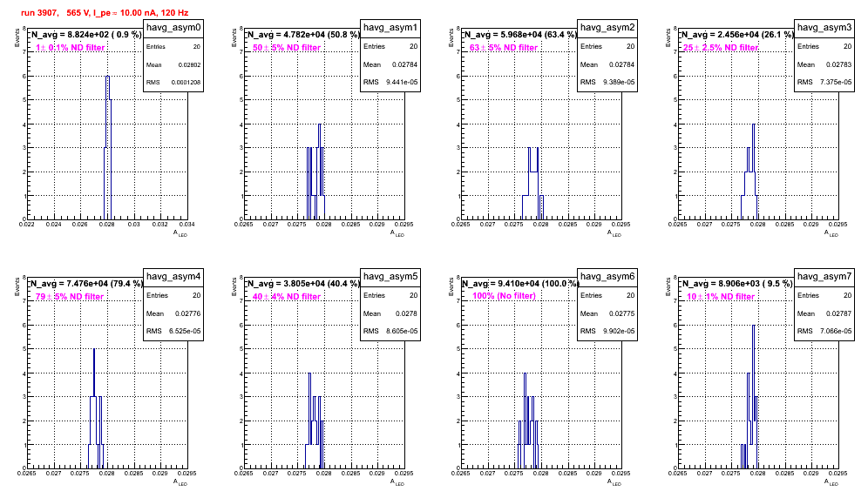Click the histogram peak in havg_asym6 plot

coord(525,373)
